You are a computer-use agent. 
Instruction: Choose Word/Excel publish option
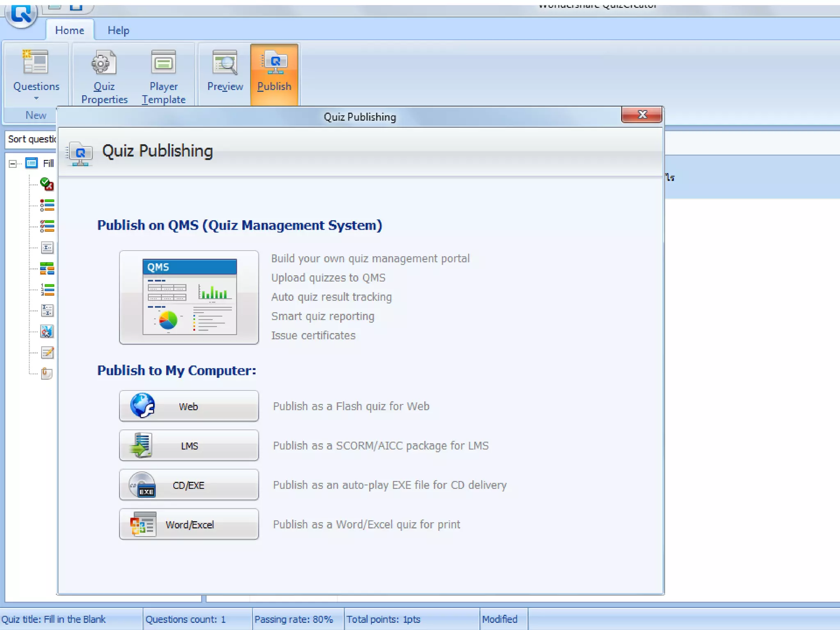[189, 524]
